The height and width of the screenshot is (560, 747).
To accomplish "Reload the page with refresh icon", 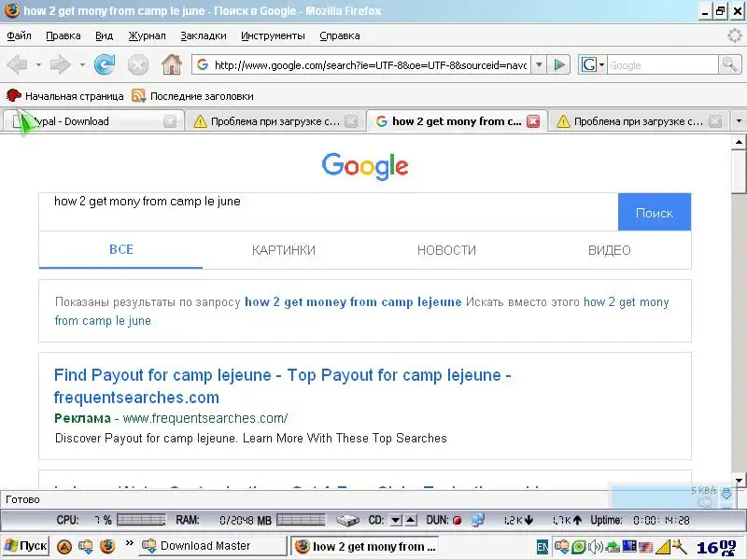I will pos(105,64).
